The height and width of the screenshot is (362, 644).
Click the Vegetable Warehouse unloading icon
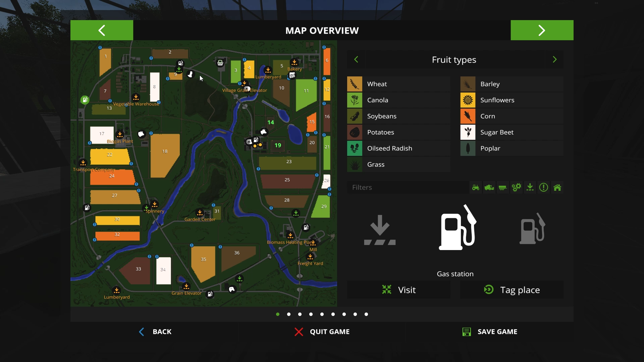[x=136, y=97]
